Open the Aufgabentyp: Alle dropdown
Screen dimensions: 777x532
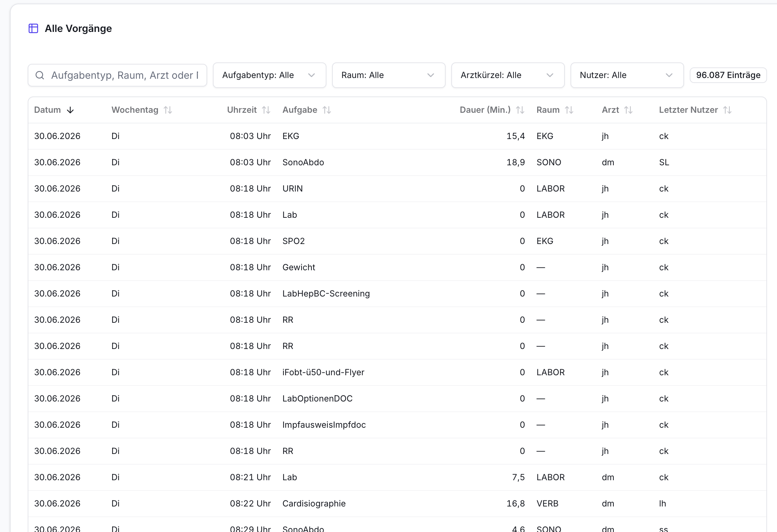click(x=269, y=75)
